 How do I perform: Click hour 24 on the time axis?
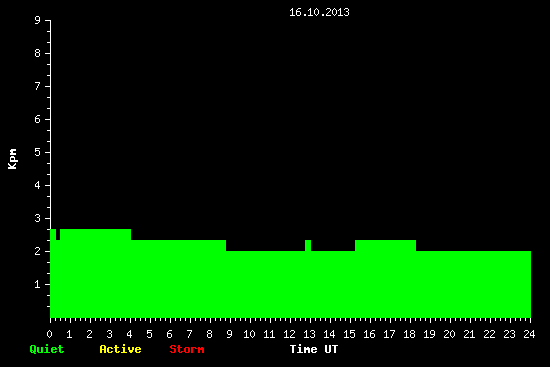[529, 334]
